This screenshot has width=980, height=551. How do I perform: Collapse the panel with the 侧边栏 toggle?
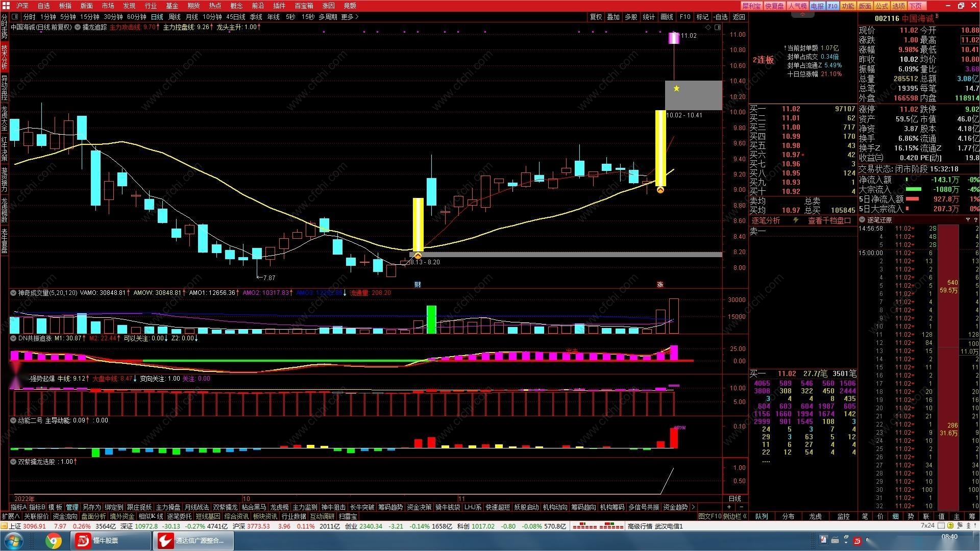pyautogui.click(x=735, y=516)
